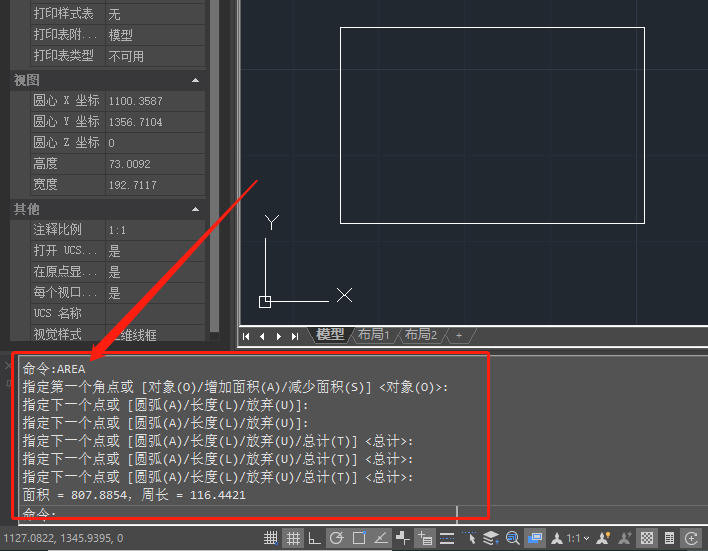Image resolution: width=708 pixels, height=551 pixels.
Task: Open 注释比例 1:1 value dropdown
Action: click(155, 230)
